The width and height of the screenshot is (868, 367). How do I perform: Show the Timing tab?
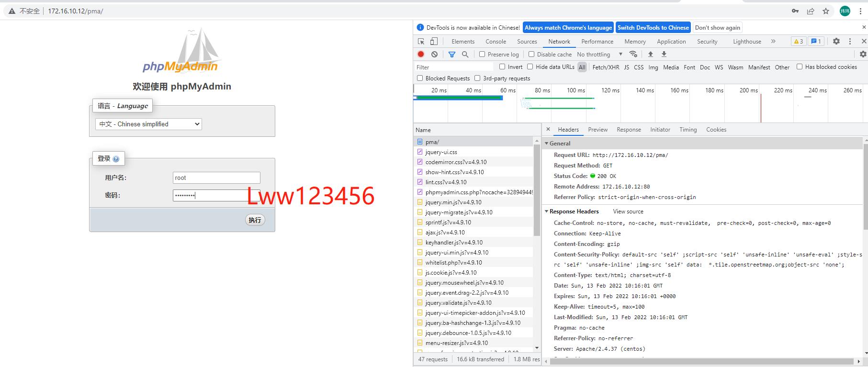tap(688, 130)
